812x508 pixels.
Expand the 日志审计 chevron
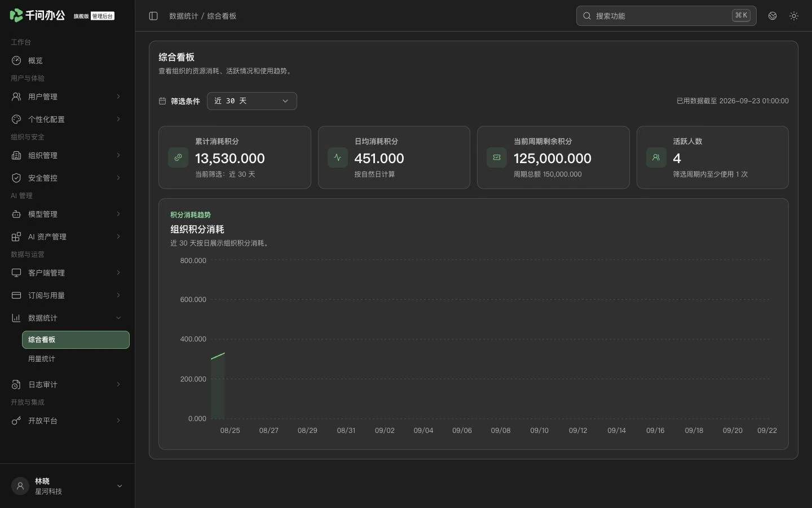[x=118, y=384]
